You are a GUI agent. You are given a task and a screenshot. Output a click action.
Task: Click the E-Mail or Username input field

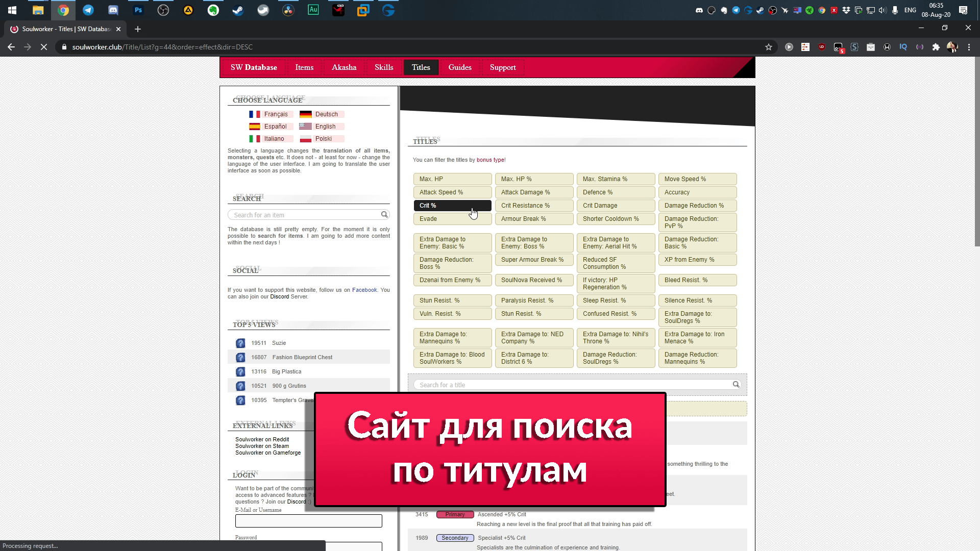[x=308, y=521]
